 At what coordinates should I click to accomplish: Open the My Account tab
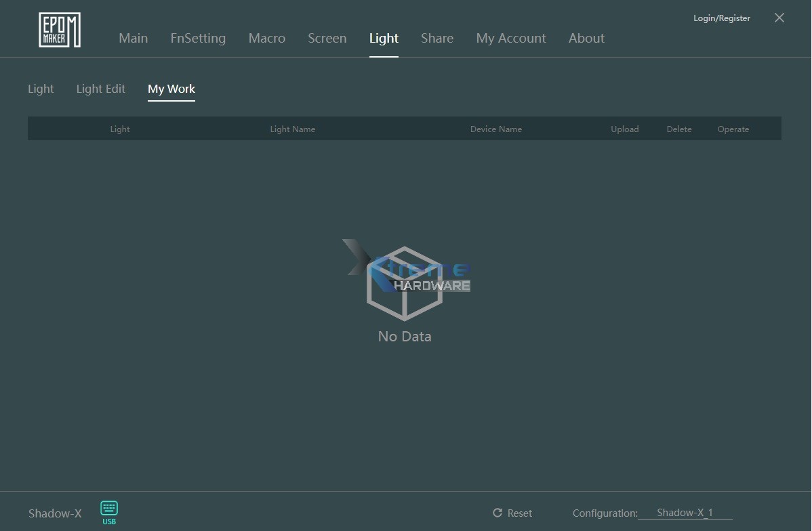[x=510, y=39]
